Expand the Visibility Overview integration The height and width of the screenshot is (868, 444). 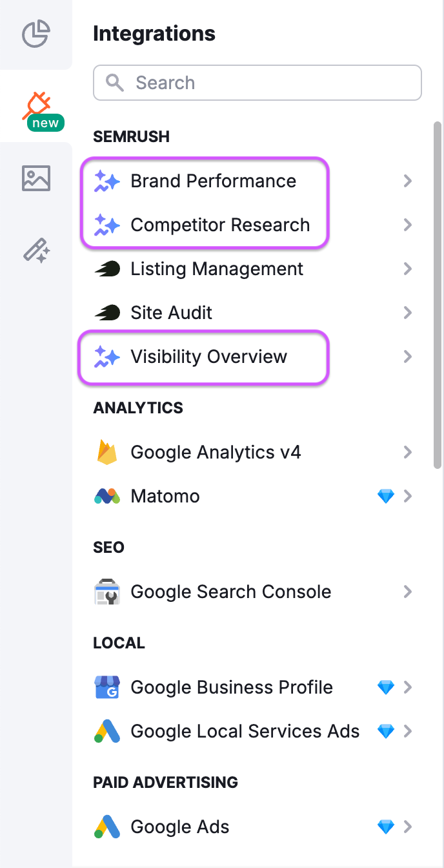[x=407, y=356]
